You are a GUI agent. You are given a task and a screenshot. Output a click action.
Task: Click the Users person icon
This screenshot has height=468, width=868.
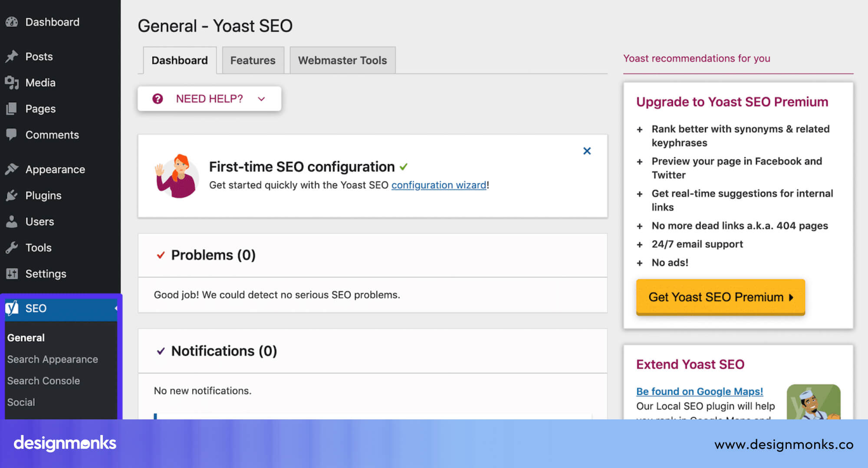(x=12, y=221)
